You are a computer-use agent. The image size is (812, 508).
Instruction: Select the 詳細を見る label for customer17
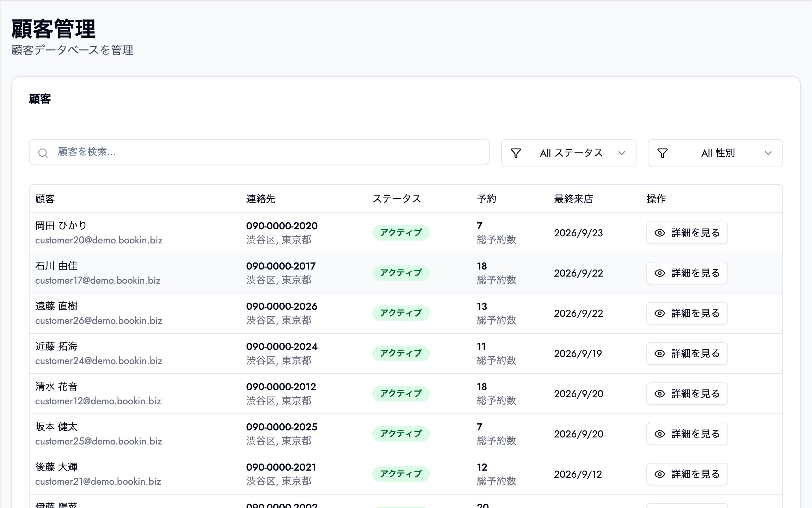click(695, 273)
